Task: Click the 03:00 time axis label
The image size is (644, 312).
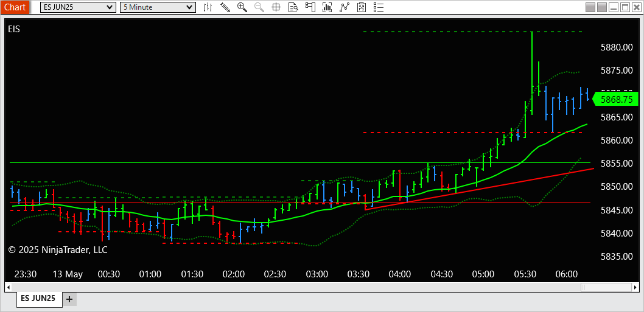Action: [317, 274]
